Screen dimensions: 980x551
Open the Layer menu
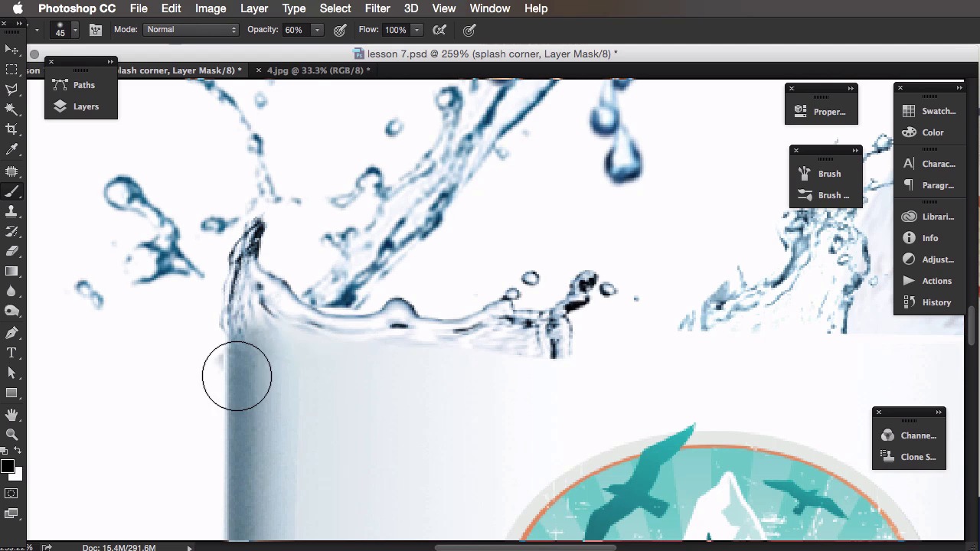(x=254, y=8)
